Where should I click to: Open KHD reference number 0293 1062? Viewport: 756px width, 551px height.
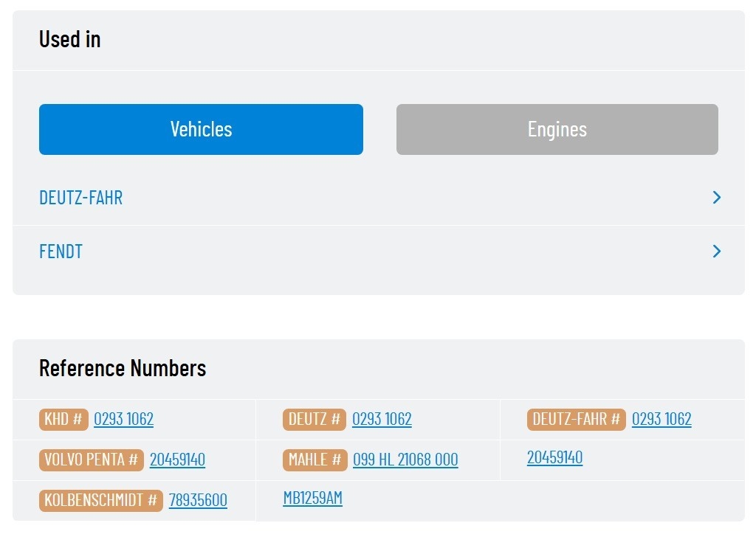124,419
